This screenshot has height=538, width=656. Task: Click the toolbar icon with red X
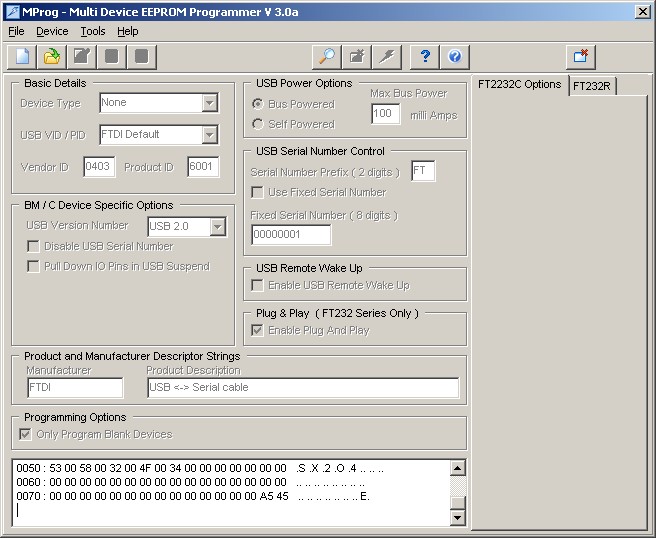coord(581,56)
